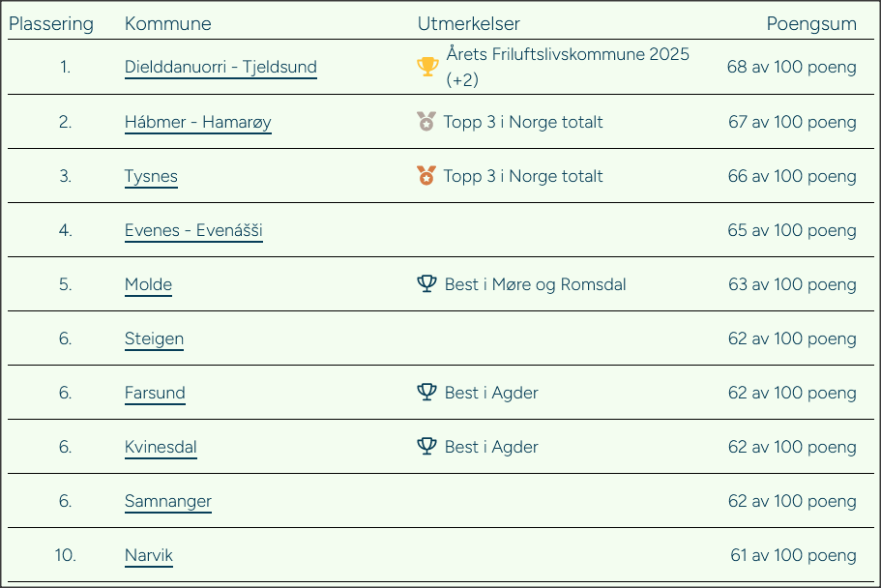
Task: Open the Hábmer - Hamarøy link
Action: coord(197,122)
